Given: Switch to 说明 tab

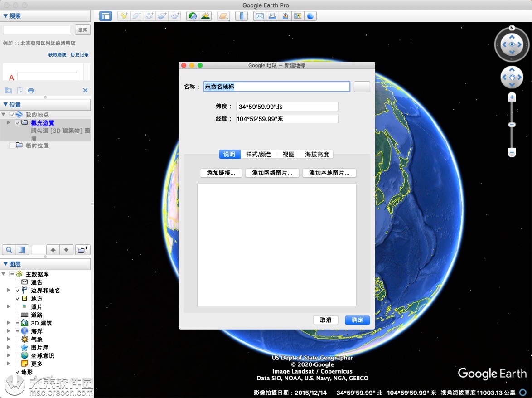Looking at the screenshot, I should click(230, 155).
